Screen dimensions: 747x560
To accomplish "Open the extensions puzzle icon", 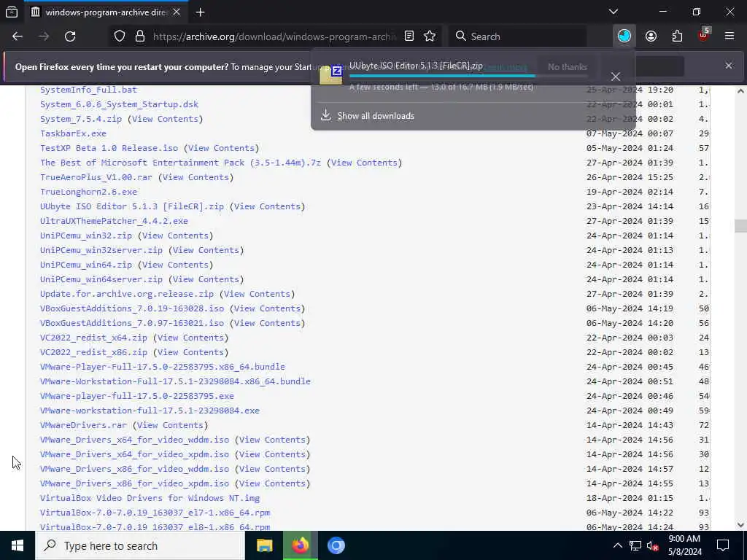I will (x=677, y=36).
